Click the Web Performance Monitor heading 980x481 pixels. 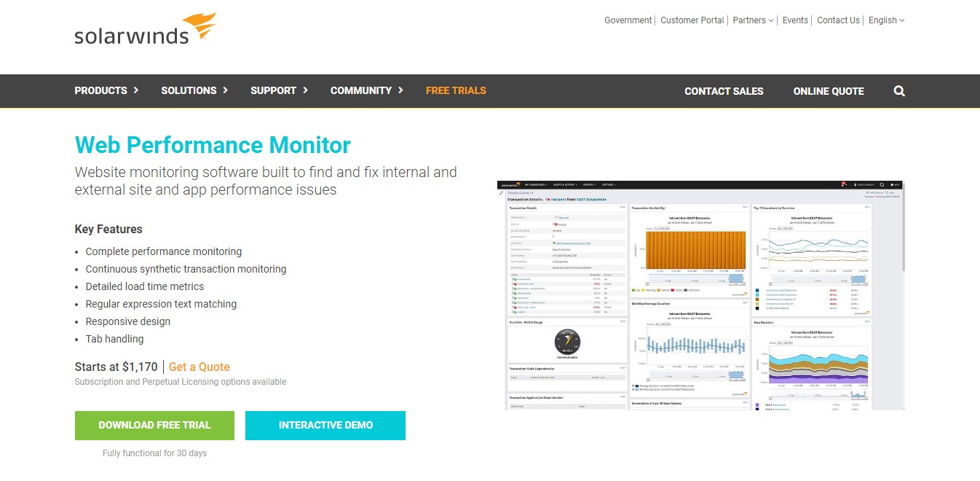[213, 145]
